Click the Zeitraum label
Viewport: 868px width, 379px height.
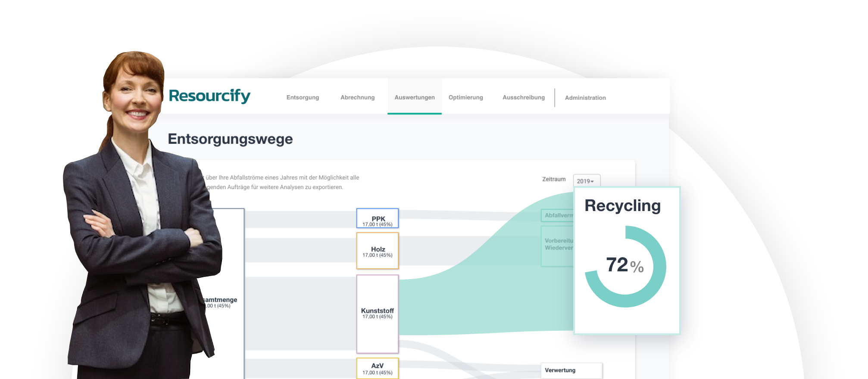pyautogui.click(x=554, y=179)
